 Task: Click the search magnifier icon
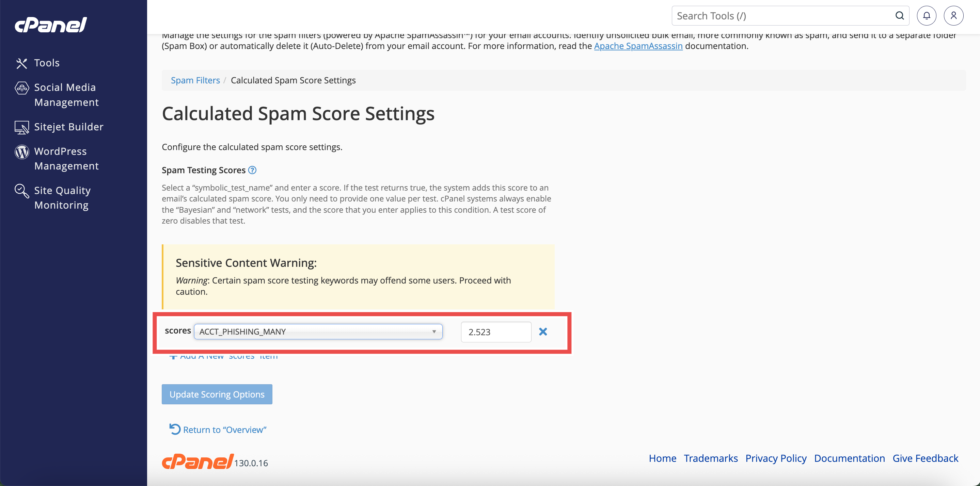[x=899, y=16]
